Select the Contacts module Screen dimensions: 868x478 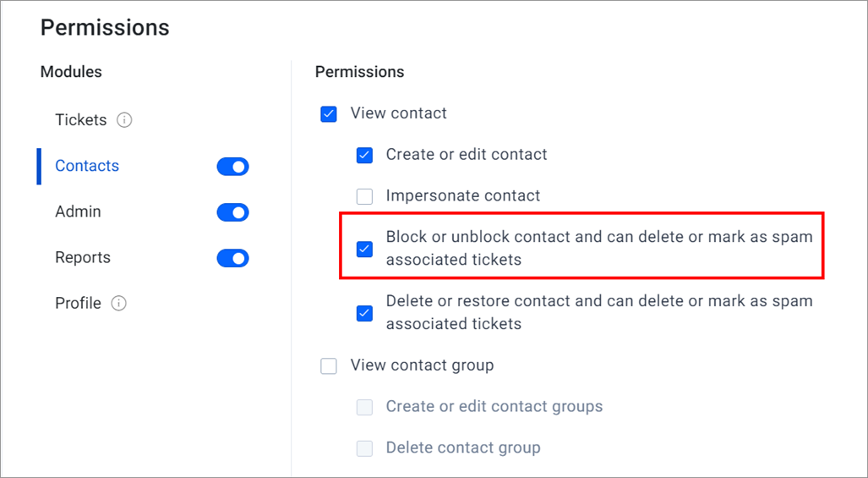click(x=87, y=166)
